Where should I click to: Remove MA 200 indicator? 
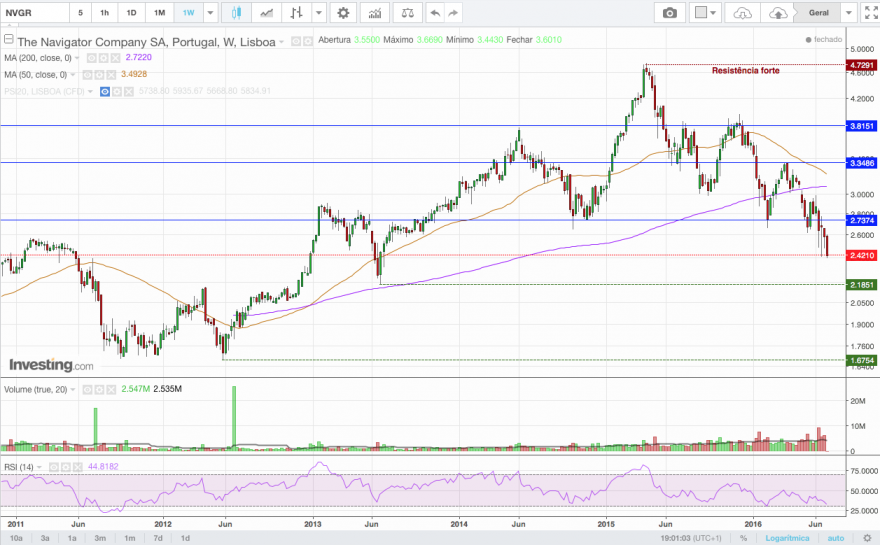click(115, 58)
